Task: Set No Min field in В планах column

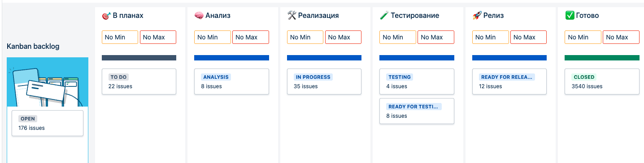Action: [x=120, y=37]
